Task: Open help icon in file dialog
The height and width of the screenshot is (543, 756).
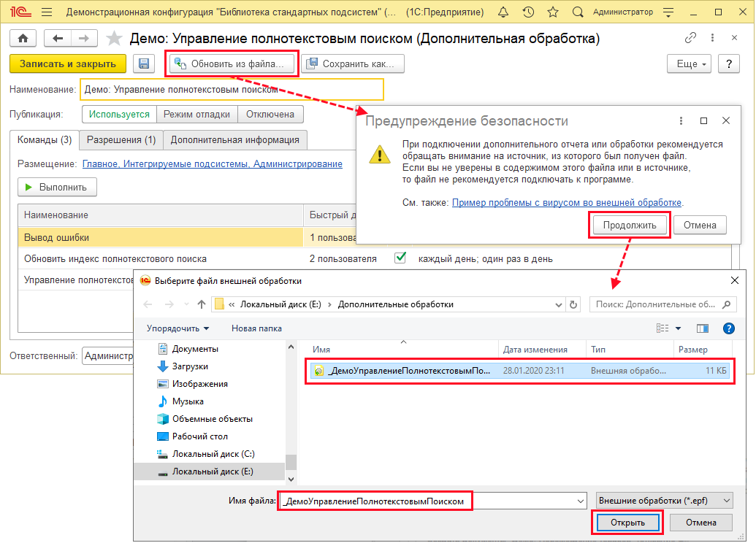Action: pyautogui.click(x=728, y=328)
